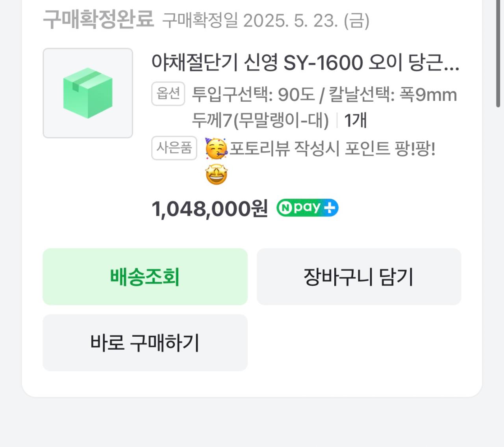Click the 바로 구매하기 buy now button
The height and width of the screenshot is (447, 504).
(145, 343)
